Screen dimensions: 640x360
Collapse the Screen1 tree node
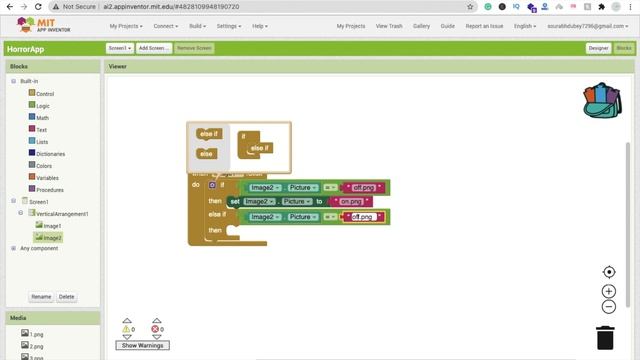tap(13, 201)
